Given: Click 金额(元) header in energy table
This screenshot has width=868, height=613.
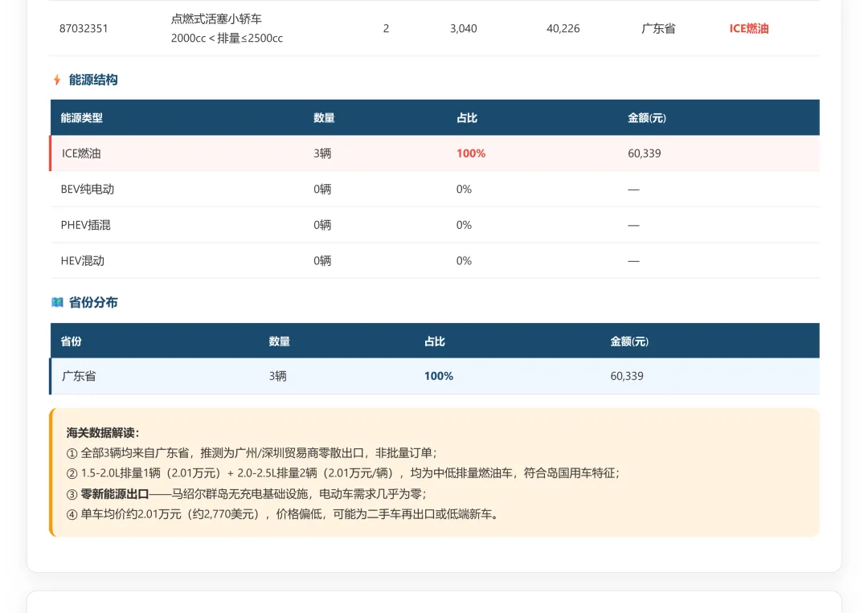Looking at the screenshot, I should point(646,118).
